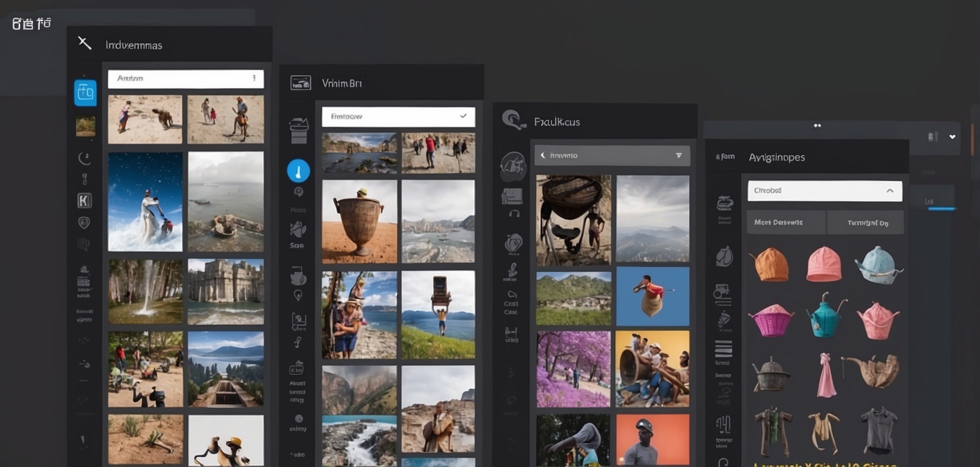Image resolution: width=980 pixels, height=467 pixels.
Task: Click the folder icon in Fxaukcus sidebar
Action: click(512, 196)
